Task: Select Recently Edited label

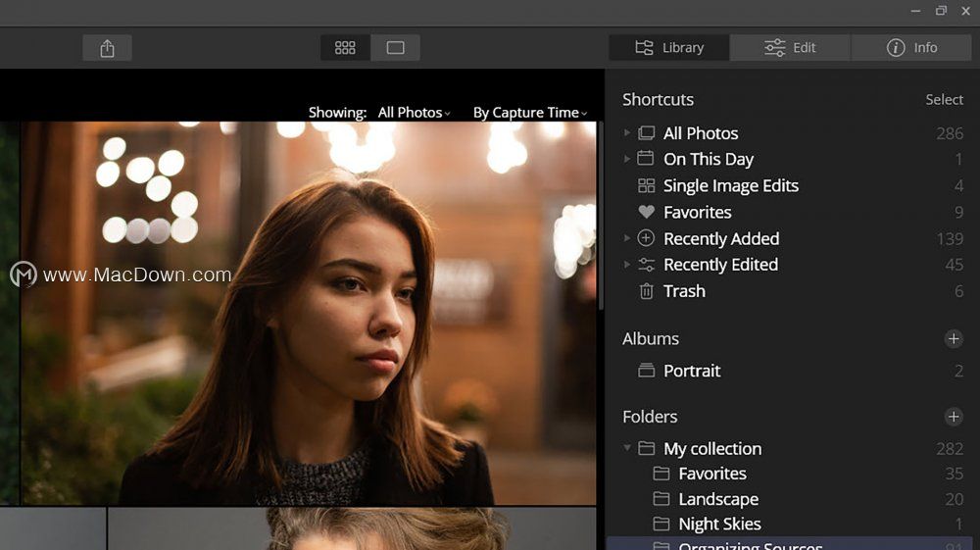Action: click(720, 265)
